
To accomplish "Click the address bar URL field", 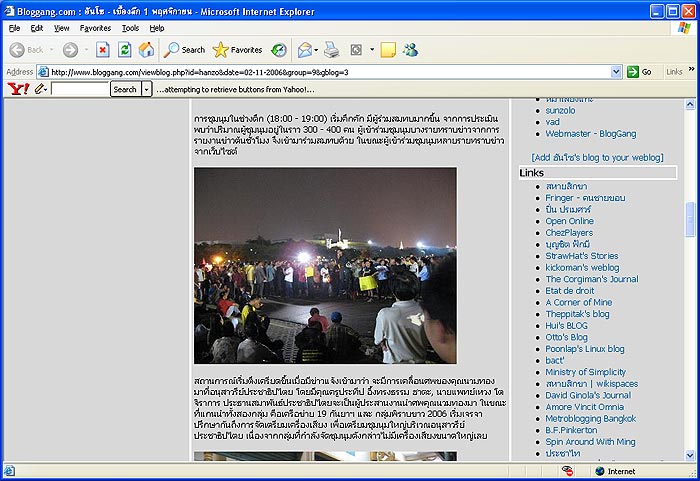I will (330, 72).
